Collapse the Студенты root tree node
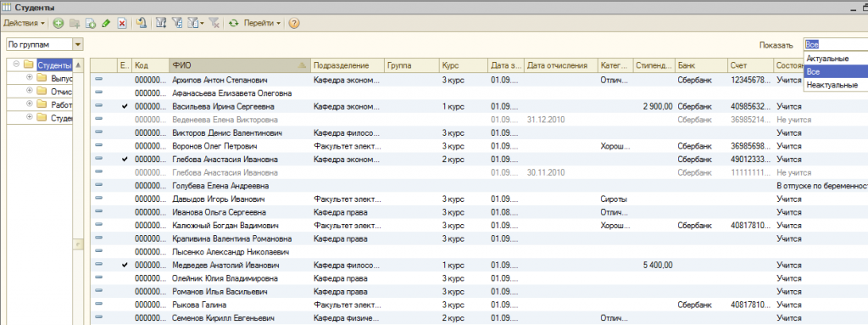This screenshot has height=325, width=868. click(16, 64)
